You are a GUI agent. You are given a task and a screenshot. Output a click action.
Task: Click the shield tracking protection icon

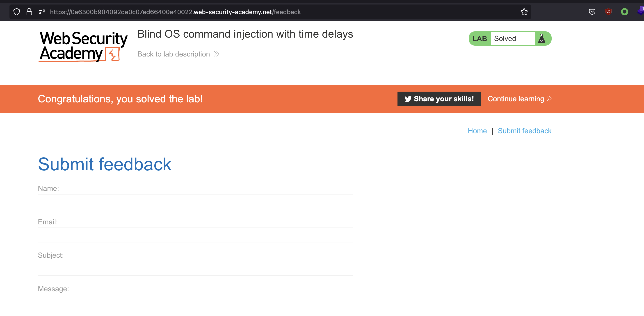click(16, 12)
